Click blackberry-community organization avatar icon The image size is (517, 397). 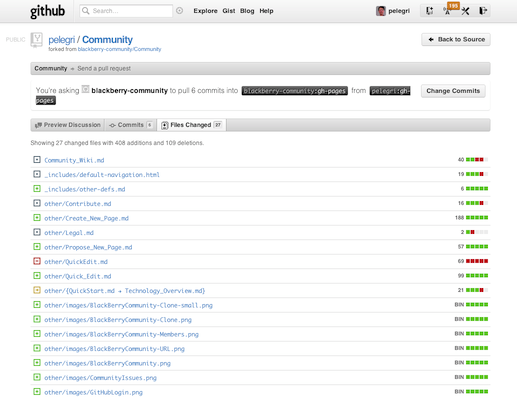coord(85,89)
